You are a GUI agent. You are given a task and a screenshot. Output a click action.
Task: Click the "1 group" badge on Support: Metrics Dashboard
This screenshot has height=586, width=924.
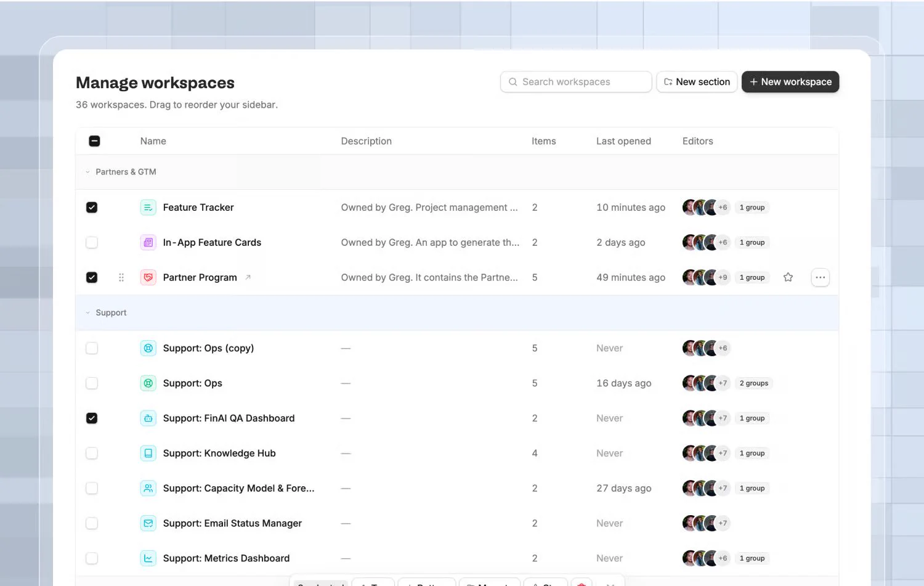pos(752,559)
